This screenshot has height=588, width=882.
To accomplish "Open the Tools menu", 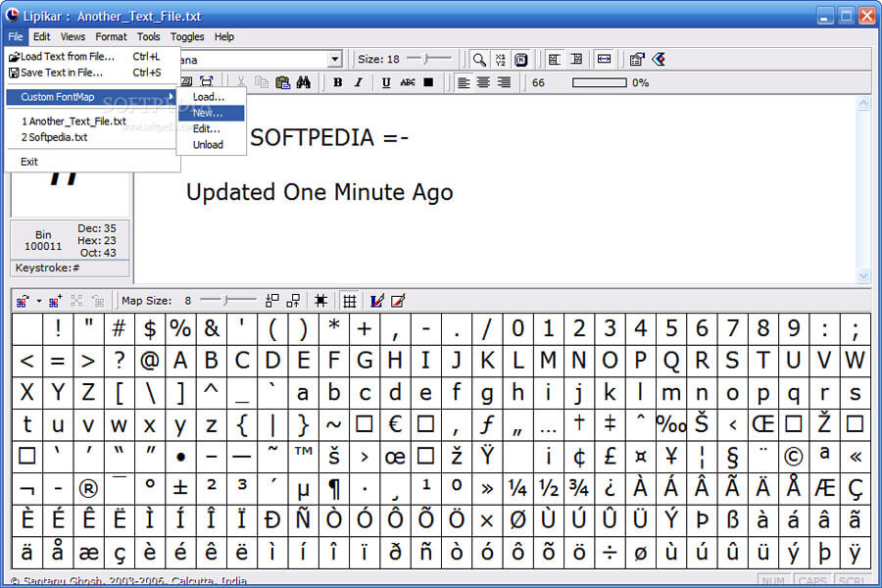I will click(x=149, y=36).
